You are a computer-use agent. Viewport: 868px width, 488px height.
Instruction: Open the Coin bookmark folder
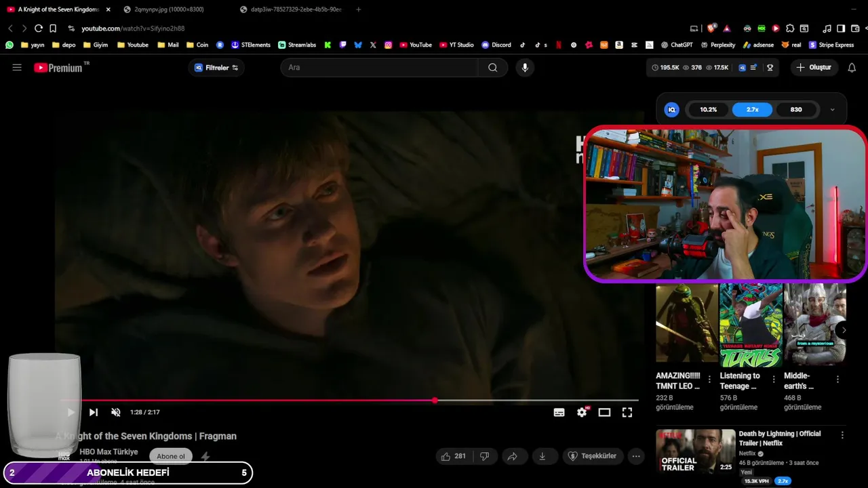tap(197, 45)
